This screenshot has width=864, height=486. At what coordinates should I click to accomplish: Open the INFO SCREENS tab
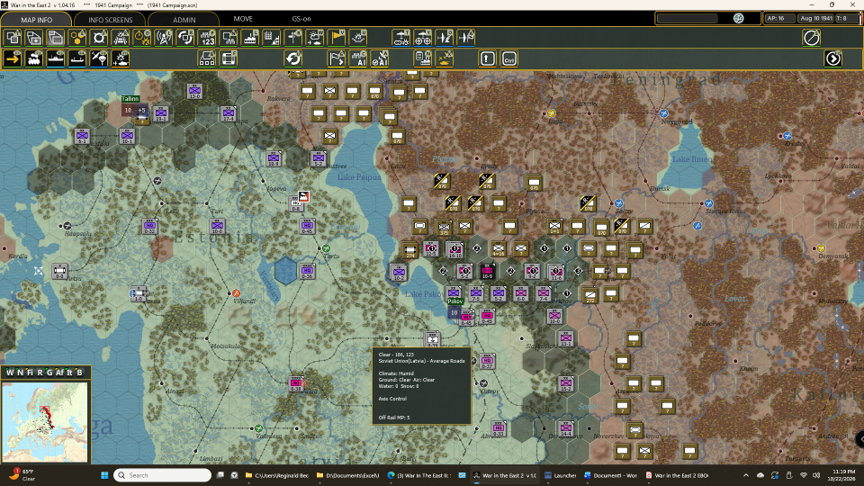(110, 19)
